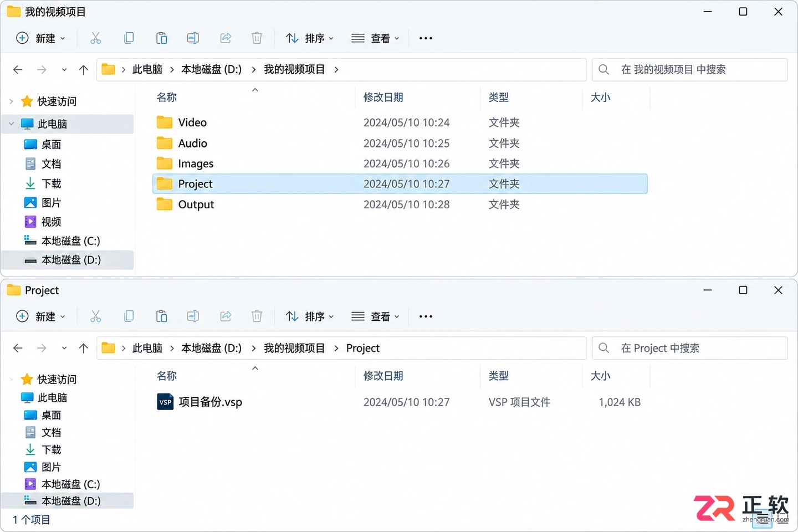This screenshot has width=798, height=532.
Task: Collapse 此电脑 in the 我的视频项目 window sidebar
Action: 11,124
